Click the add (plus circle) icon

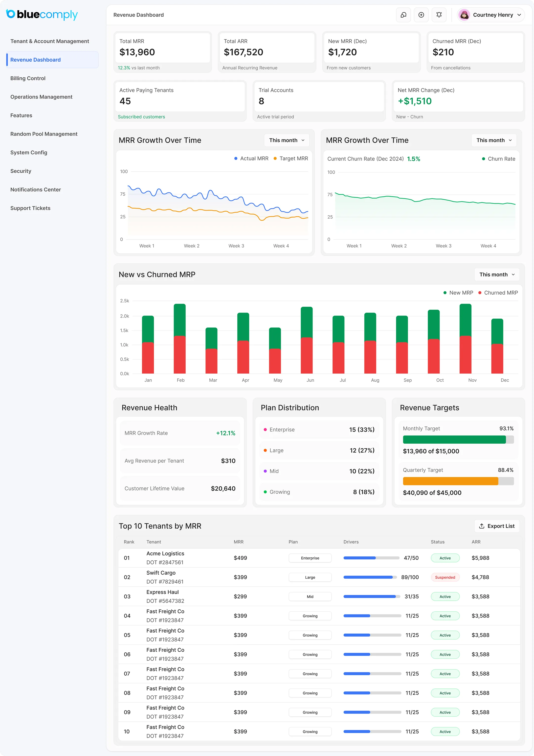tap(421, 15)
